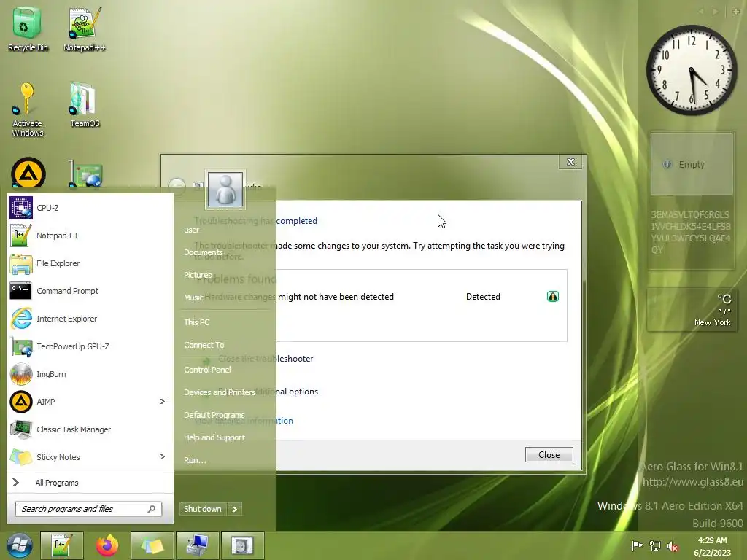Click the Close button in troubleshooter
Viewport: 747px width, 560px height.
click(x=549, y=455)
